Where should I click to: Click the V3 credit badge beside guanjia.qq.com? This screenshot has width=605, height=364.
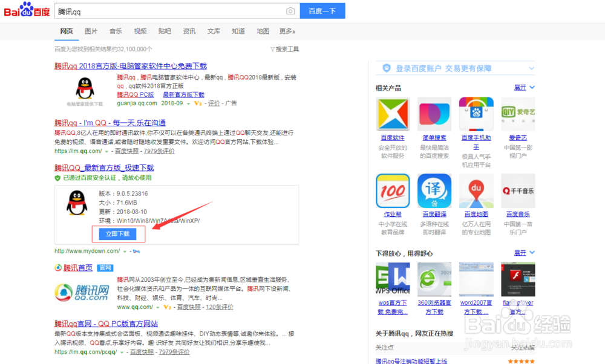198,103
